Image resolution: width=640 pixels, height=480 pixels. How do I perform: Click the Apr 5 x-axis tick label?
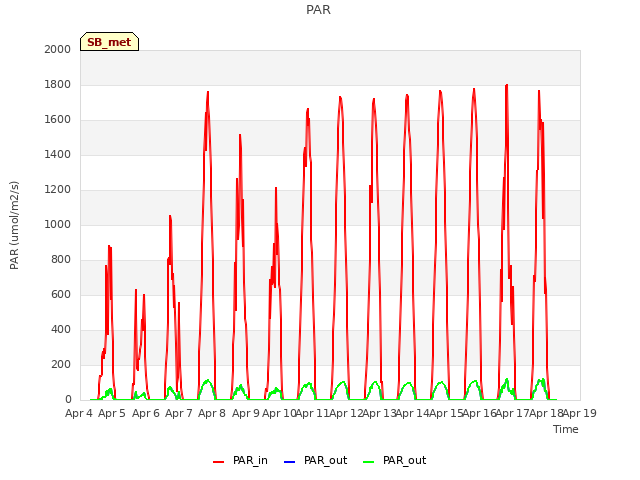point(112,413)
